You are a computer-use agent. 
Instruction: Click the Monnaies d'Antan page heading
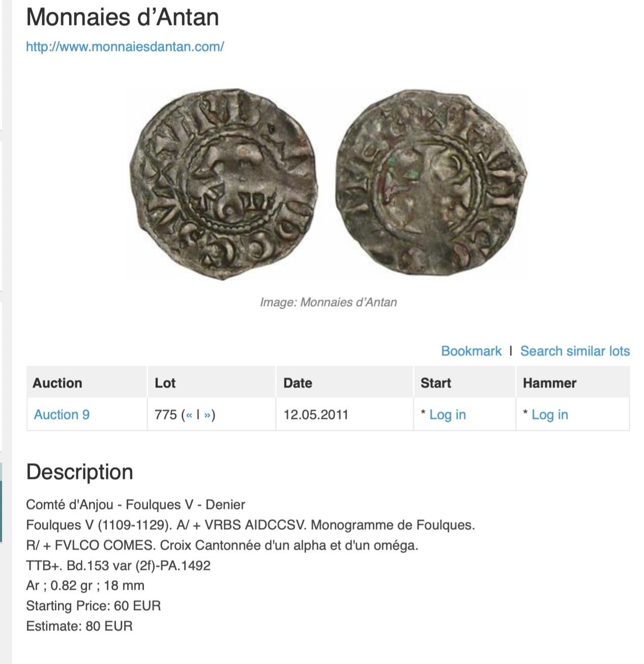pos(123,17)
